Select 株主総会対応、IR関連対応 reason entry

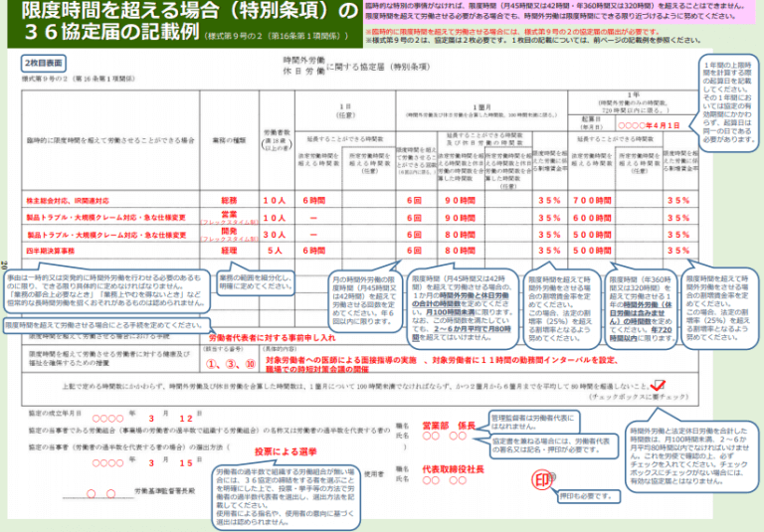pyautogui.click(x=68, y=201)
